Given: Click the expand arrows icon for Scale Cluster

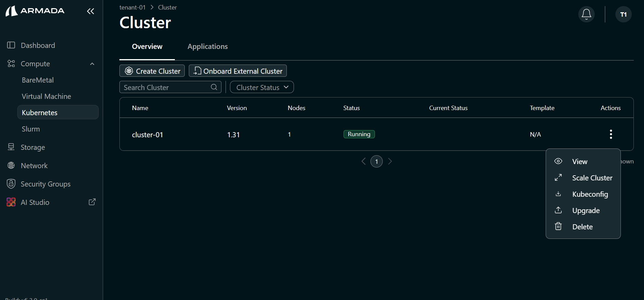Looking at the screenshot, I should click(x=558, y=177).
